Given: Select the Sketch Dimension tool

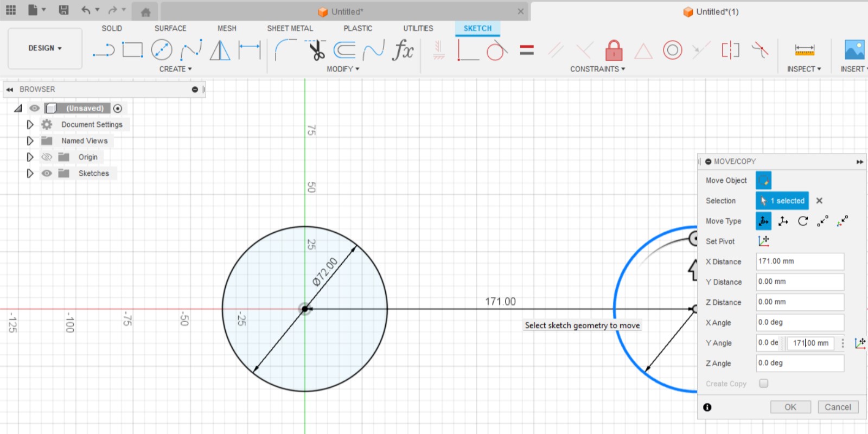Looking at the screenshot, I should [x=250, y=50].
